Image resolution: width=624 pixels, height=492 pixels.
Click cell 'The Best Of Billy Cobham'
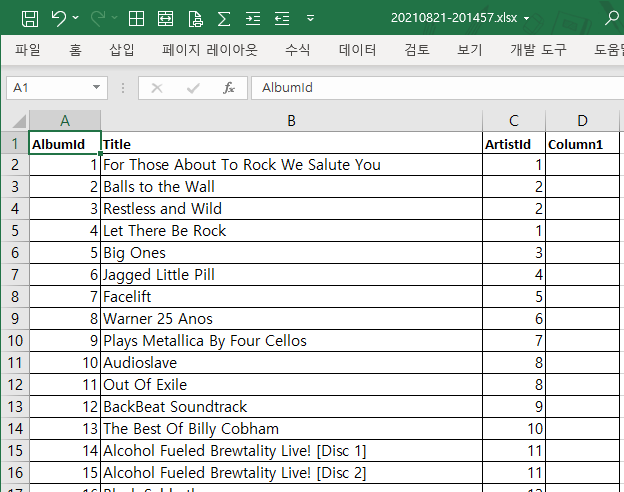291,429
